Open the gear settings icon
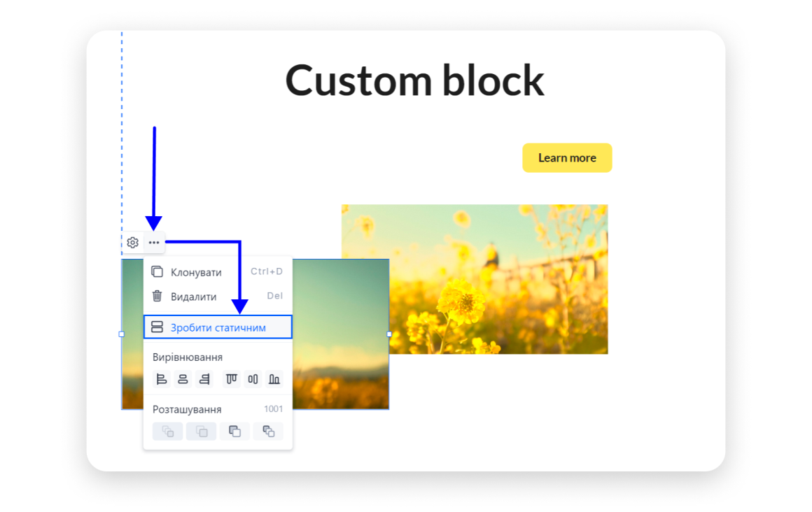The height and width of the screenshot is (512, 812). (132, 243)
